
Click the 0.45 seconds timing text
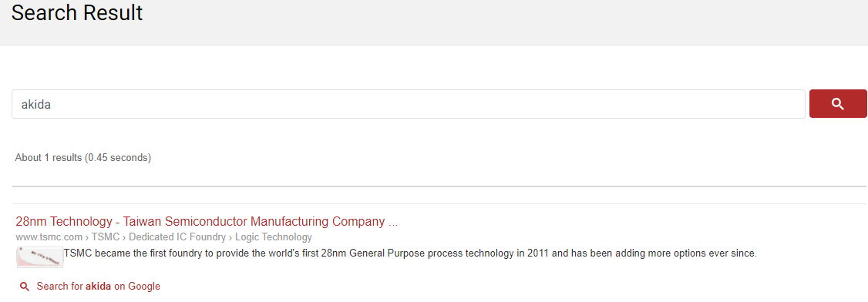117,158
